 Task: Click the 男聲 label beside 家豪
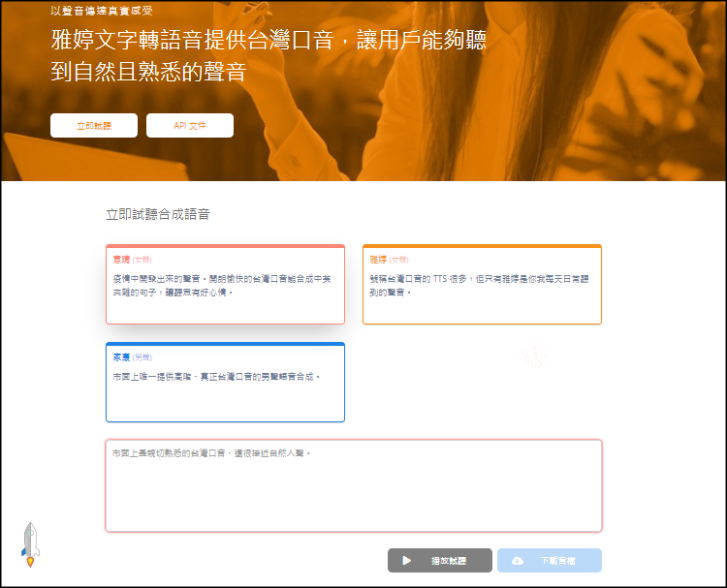[142, 357]
